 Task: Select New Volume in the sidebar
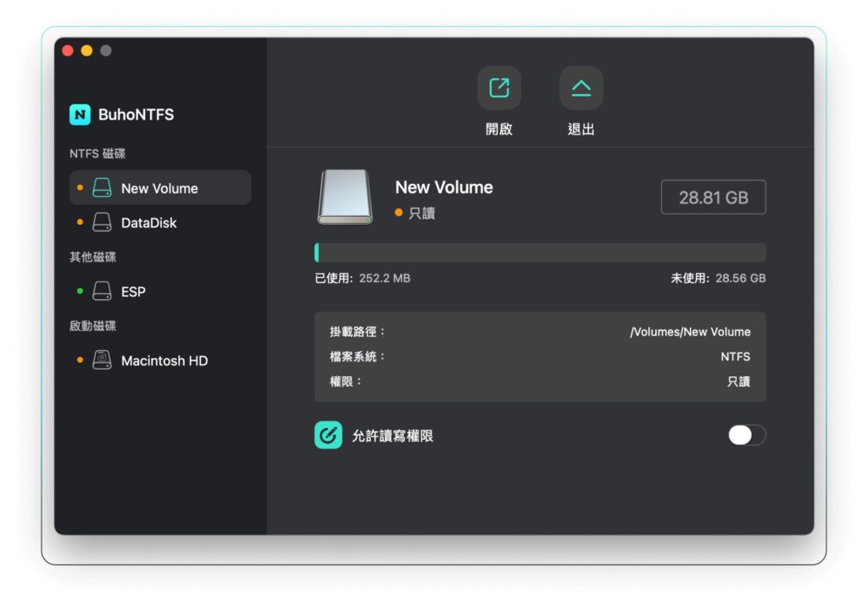click(x=159, y=188)
